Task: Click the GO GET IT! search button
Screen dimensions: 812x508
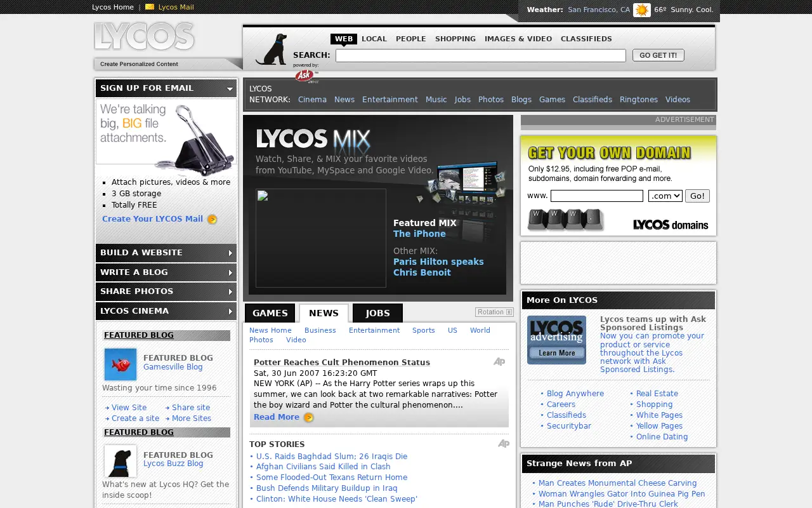Action: [x=658, y=55]
